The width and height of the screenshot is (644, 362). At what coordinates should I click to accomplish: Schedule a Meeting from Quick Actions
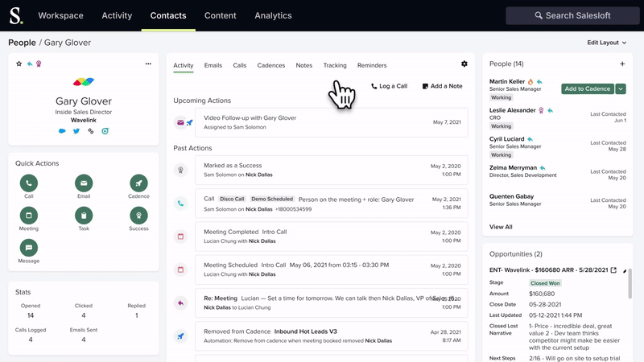tap(29, 216)
